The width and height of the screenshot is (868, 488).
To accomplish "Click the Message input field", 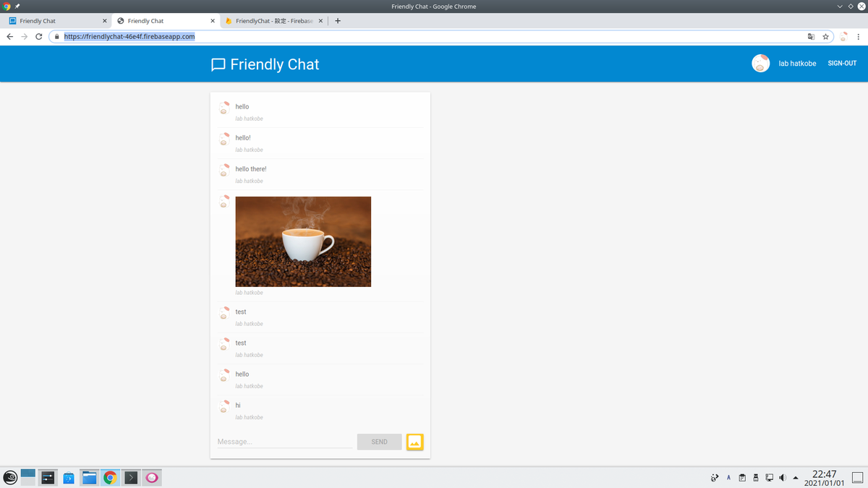I will coord(285,442).
